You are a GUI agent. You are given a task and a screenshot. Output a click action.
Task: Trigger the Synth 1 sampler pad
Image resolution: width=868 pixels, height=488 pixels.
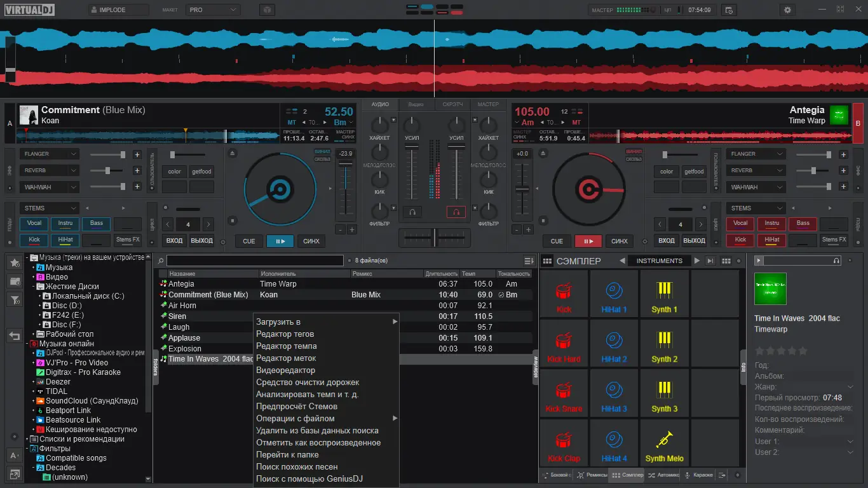click(x=665, y=294)
